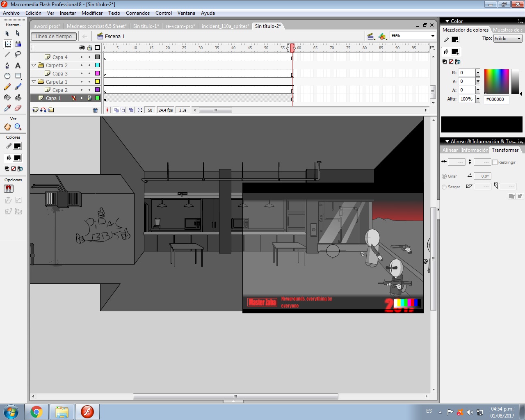Open the Archivo menu

pyautogui.click(x=11, y=13)
